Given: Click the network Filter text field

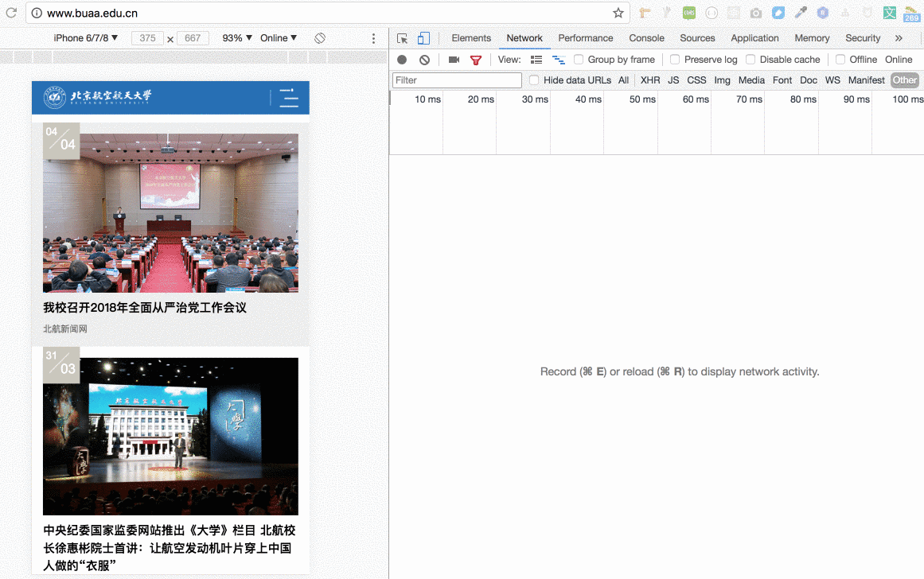Looking at the screenshot, I should coord(457,80).
